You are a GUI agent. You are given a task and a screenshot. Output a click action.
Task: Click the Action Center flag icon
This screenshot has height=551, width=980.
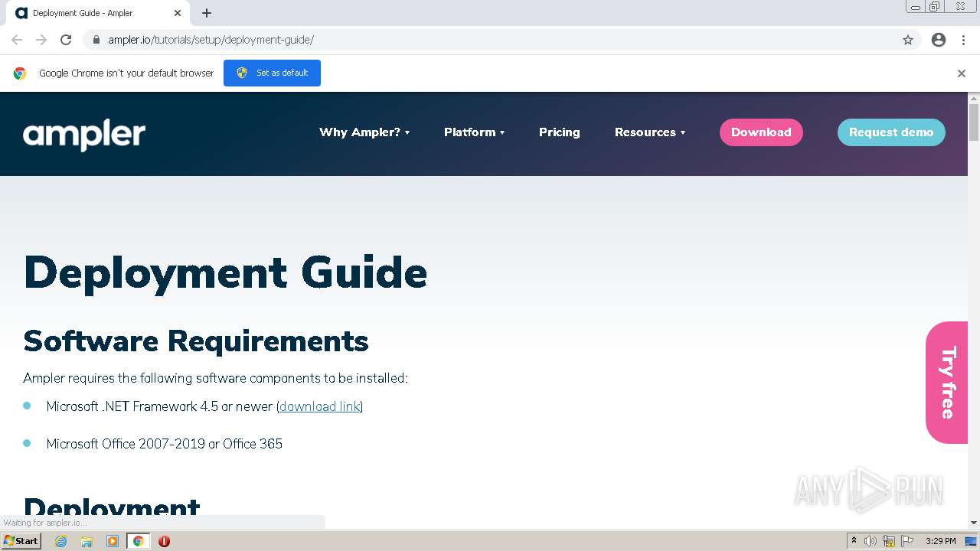907,541
